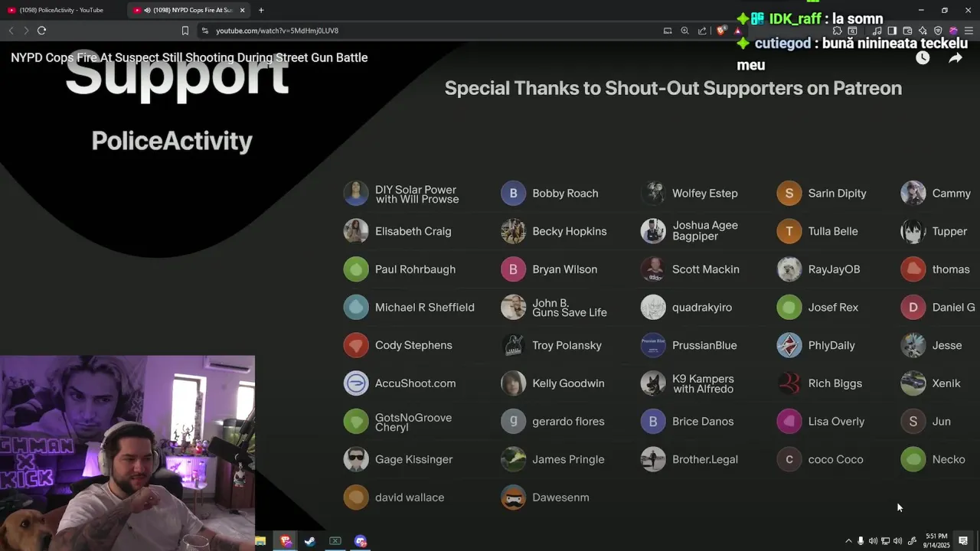The height and width of the screenshot is (551, 980).
Task: Click supporter name Troy Polansky
Action: pos(567,345)
